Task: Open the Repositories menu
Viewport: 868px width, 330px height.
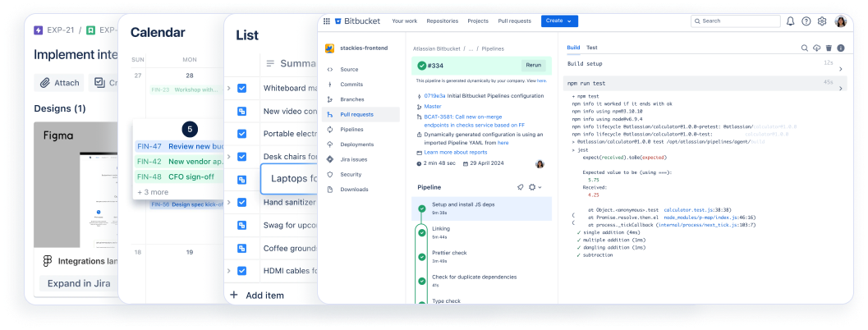Action: 443,21
